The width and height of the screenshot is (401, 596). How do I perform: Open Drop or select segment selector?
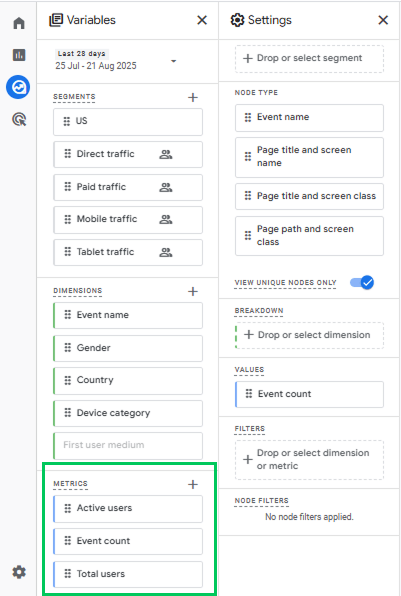coord(309,59)
